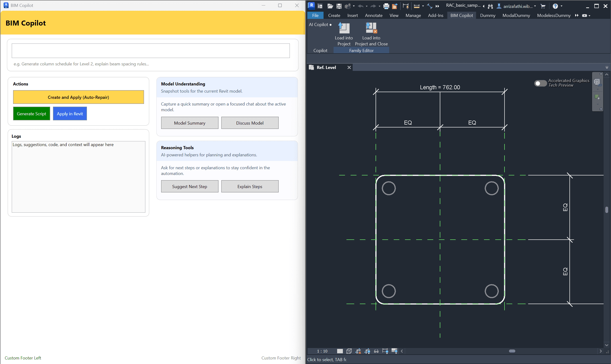Switch to the Create ribbon tab

coord(334,16)
